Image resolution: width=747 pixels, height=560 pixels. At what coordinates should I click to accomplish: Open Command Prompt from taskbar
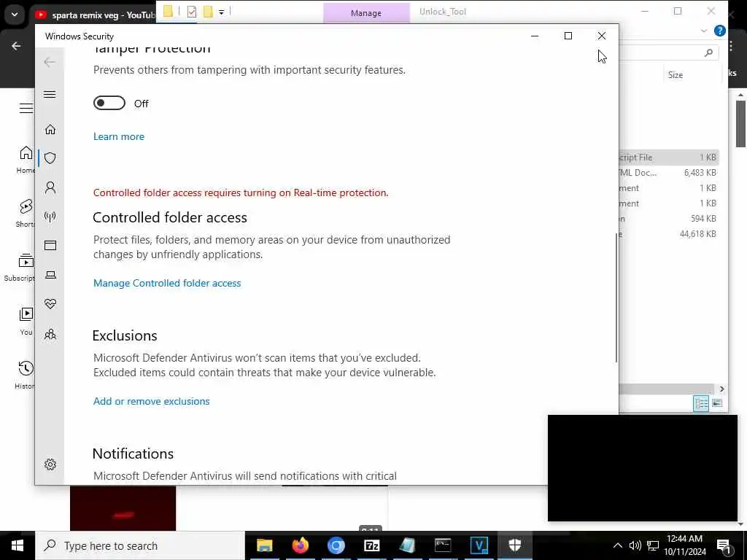443,545
